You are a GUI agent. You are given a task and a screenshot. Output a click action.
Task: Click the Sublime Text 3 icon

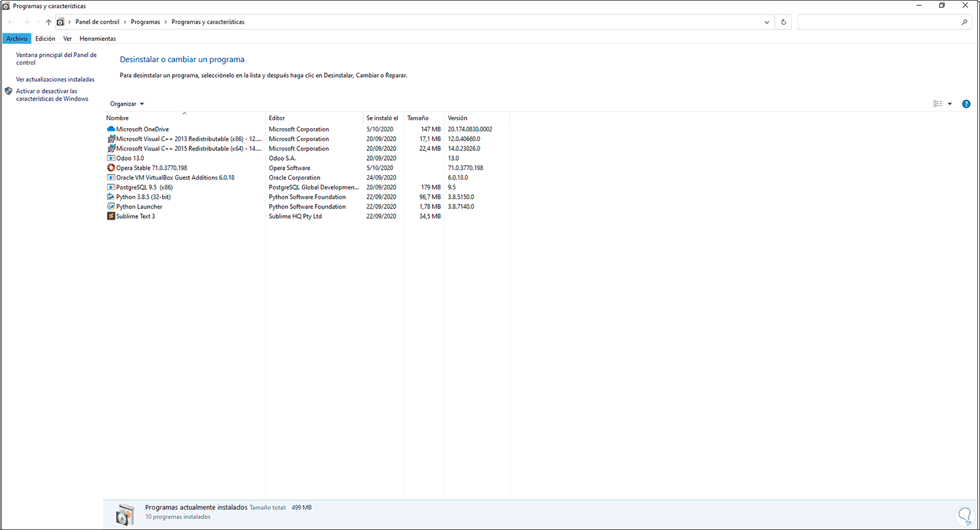[110, 216]
